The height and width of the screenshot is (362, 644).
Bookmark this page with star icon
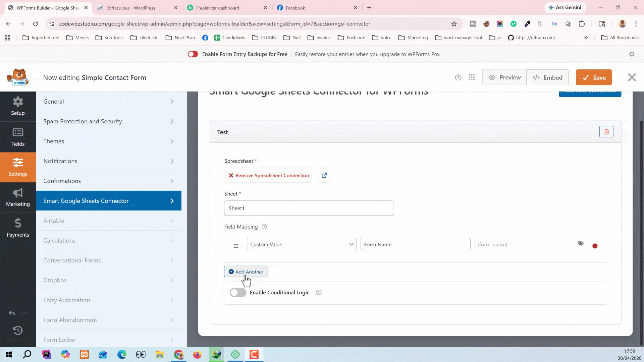[454, 24]
